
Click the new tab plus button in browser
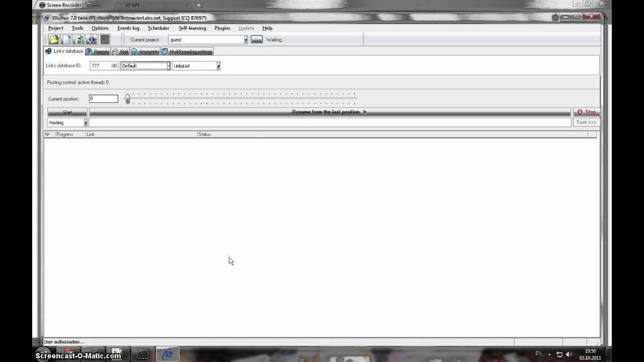[199, 5]
